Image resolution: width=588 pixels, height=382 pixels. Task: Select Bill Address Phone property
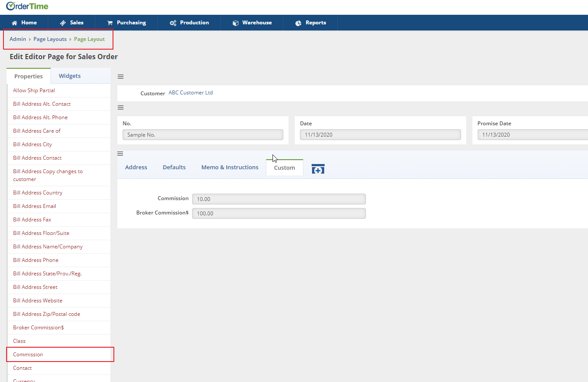coord(59,260)
